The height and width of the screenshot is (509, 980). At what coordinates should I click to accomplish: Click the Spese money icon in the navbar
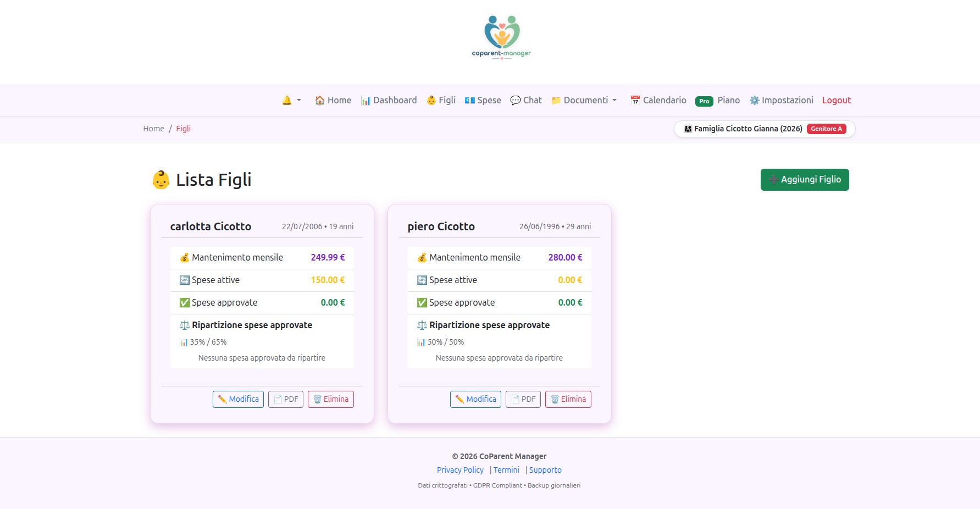(470, 101)
